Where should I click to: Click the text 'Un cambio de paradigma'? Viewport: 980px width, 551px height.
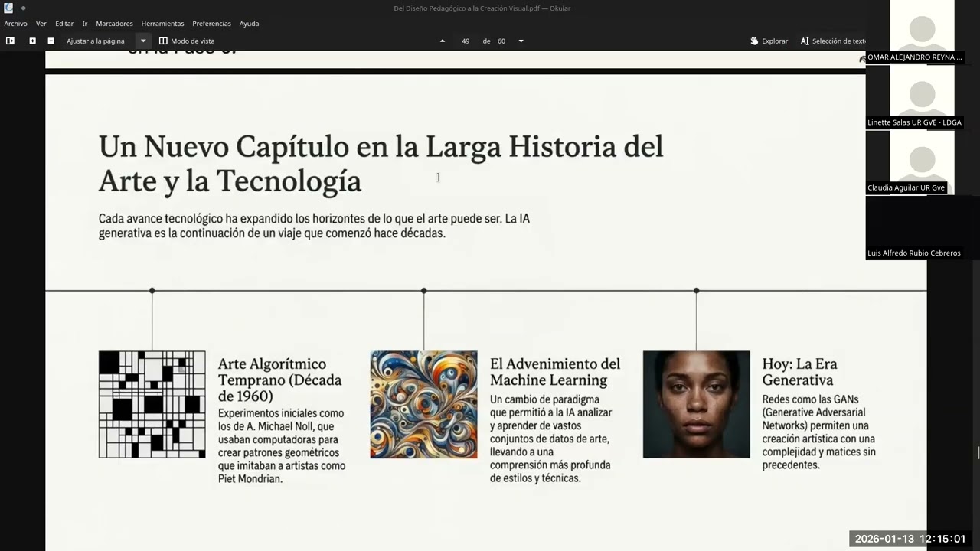[x=544, y=399]
